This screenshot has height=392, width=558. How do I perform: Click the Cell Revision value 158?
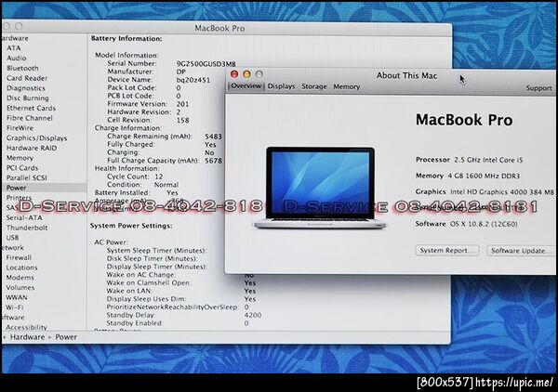pyautogui.click(x=182, y=120)
